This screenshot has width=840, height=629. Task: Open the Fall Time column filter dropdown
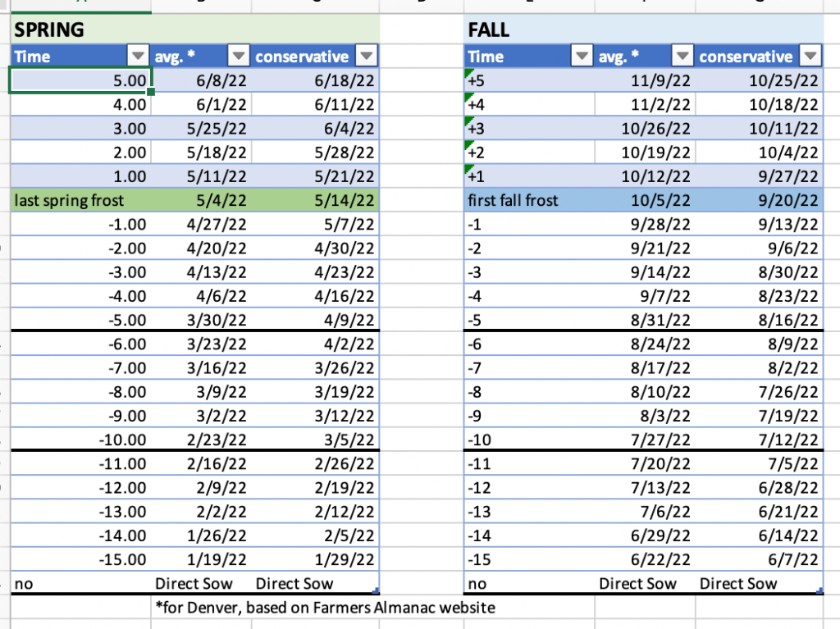pyautogui.click(x=582, y=57)
